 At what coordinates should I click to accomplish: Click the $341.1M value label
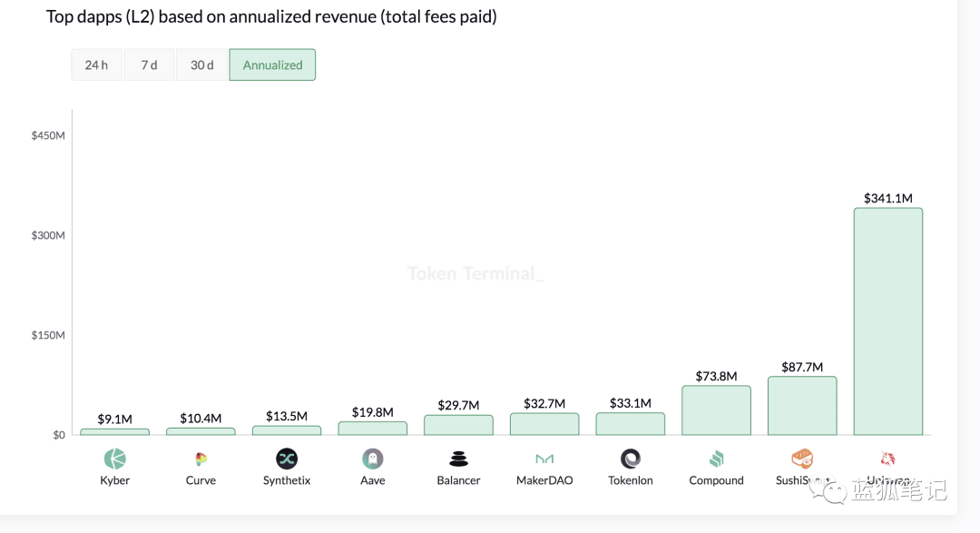click(x=888, y=198)
